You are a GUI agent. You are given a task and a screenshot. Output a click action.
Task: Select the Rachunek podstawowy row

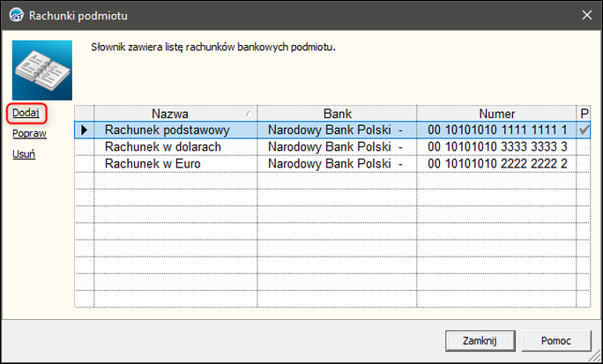pyautogui.click(x=332, y=130)
